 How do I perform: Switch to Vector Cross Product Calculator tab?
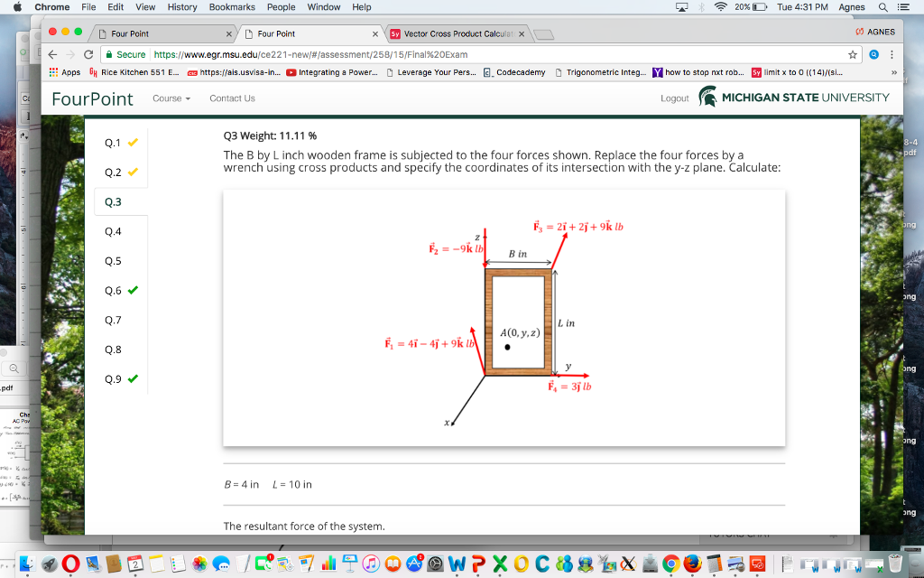(x=457, y=33)
